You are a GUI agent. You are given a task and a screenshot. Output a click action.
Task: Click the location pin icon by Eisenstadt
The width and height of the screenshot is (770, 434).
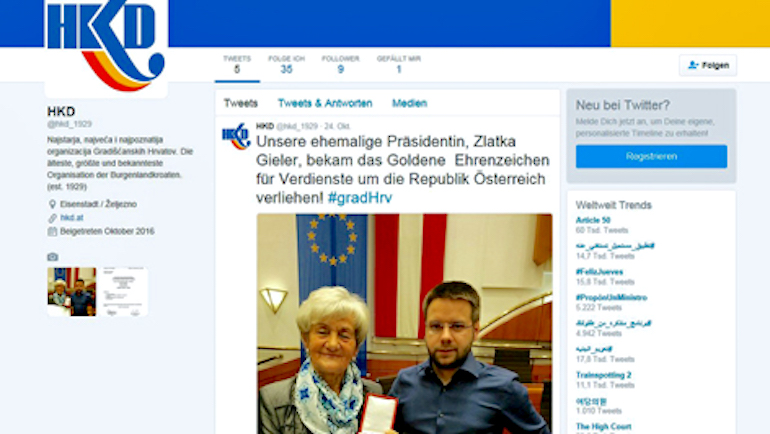(x=52, y=204)
